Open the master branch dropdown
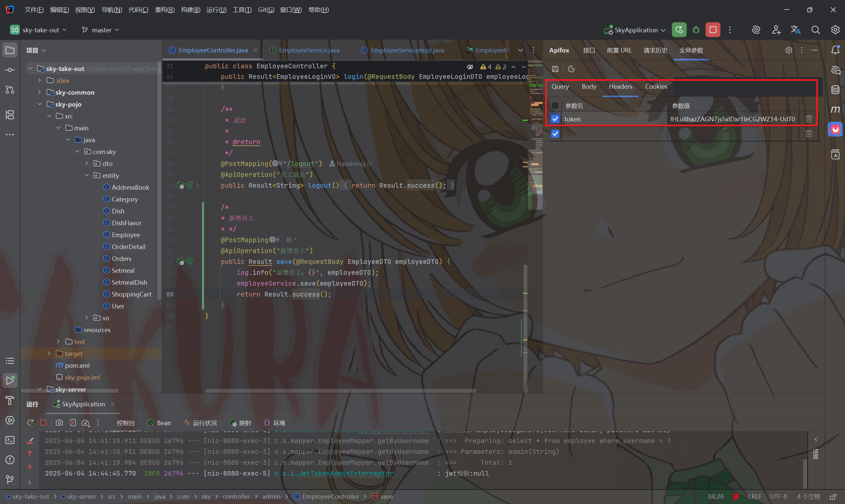 (101, 30)
